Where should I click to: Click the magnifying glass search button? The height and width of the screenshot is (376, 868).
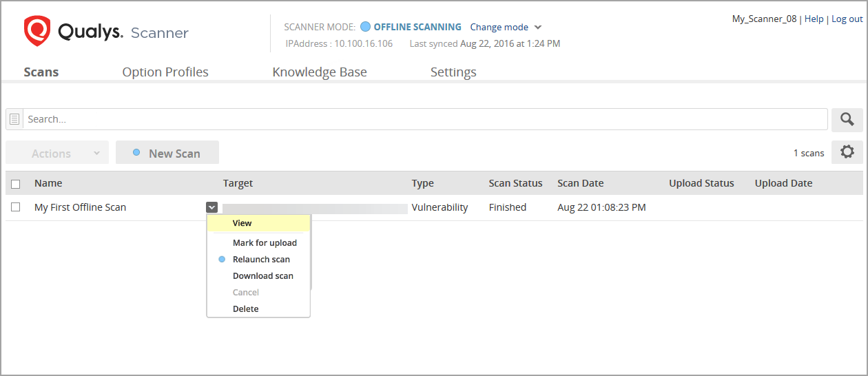[847, 120]
